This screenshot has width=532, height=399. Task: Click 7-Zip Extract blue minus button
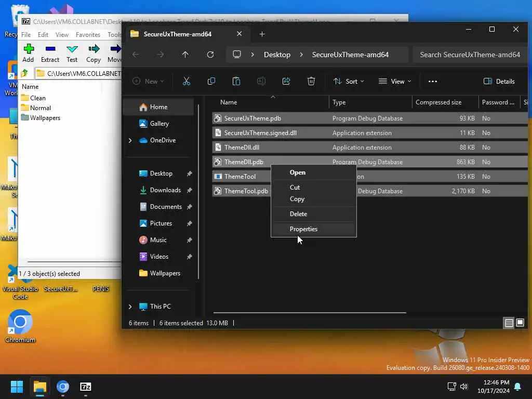(x=50, y=54)
